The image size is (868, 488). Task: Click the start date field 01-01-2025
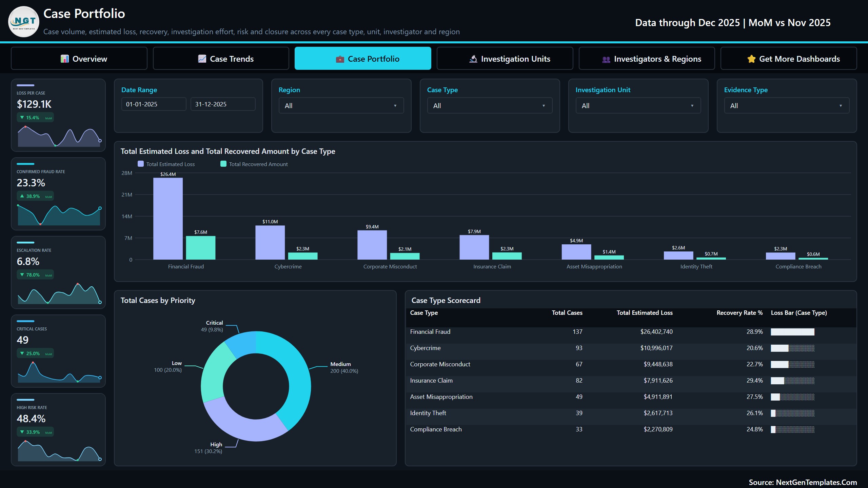[x=154, y=104]
